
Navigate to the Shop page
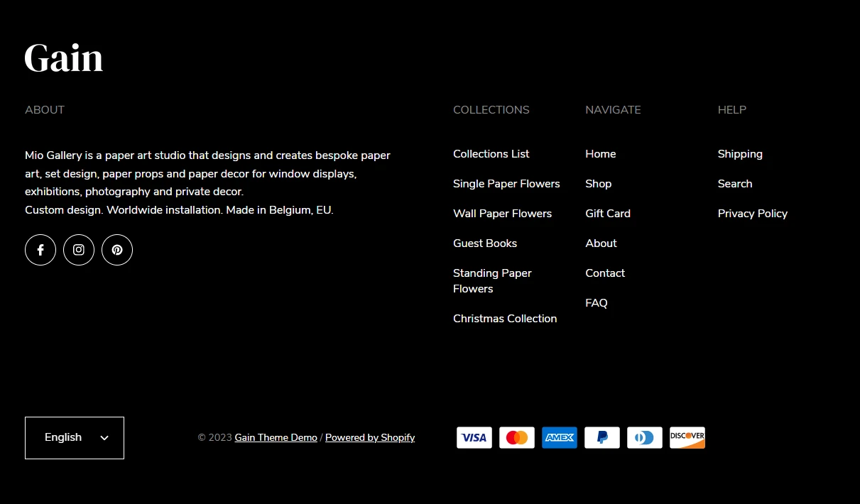(599, 184)
